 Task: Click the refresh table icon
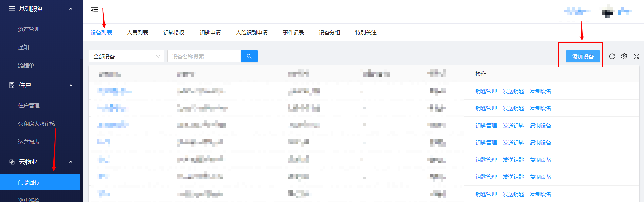pyautogui.click(x=612, y=56)
